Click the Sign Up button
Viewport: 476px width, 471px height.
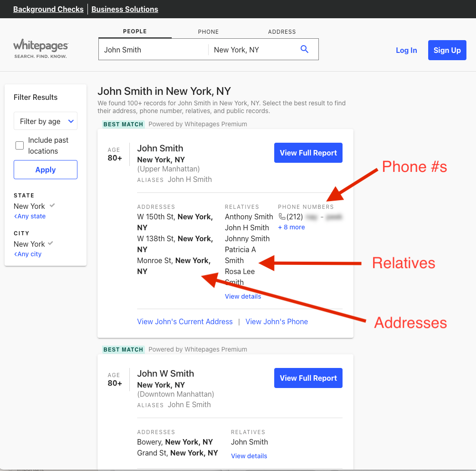pyautogui.click(x=447, y=50)
